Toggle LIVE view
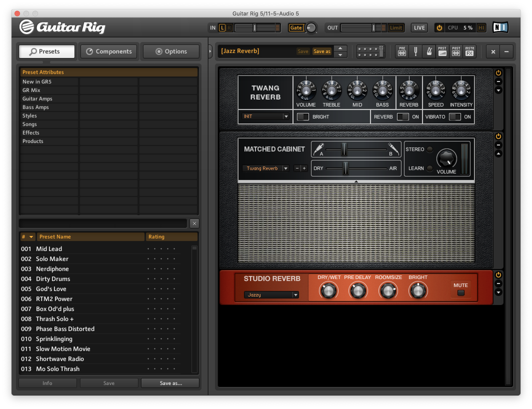The image size is (532, 409). (419, 28)
